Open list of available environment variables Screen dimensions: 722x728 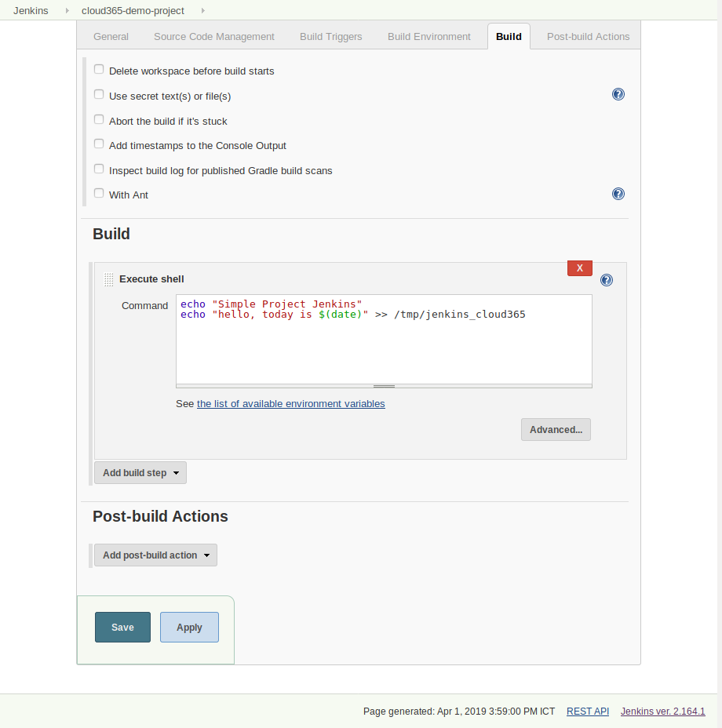tap(291, 404)
